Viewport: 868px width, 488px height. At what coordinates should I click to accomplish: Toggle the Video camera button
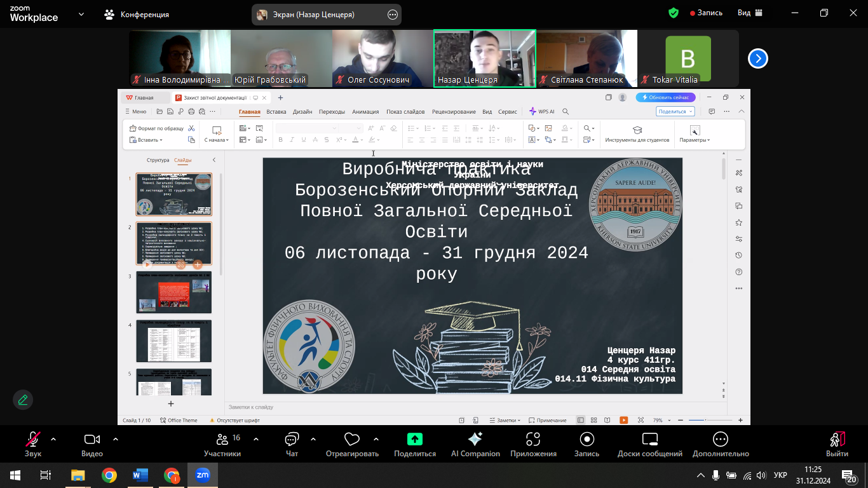92,439
